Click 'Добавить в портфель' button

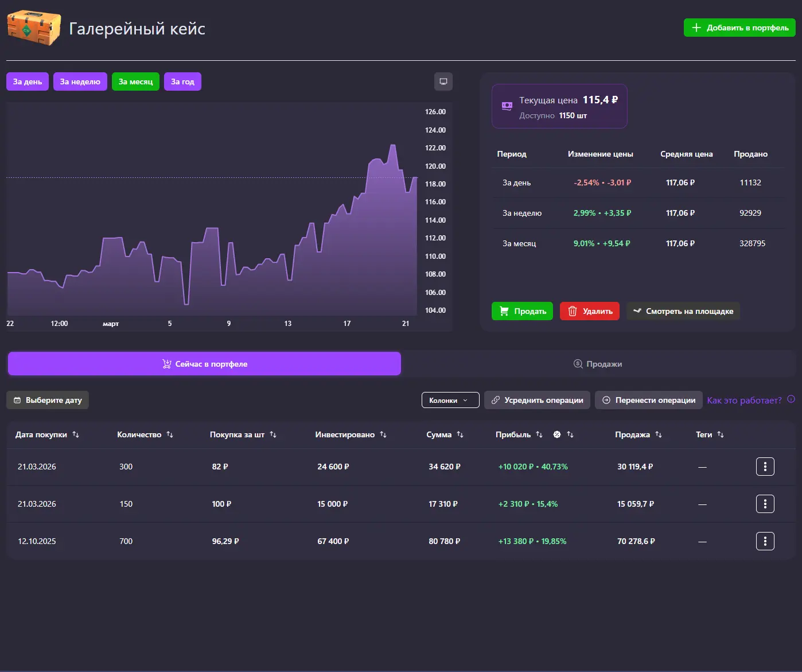click(x=739, y=28)
